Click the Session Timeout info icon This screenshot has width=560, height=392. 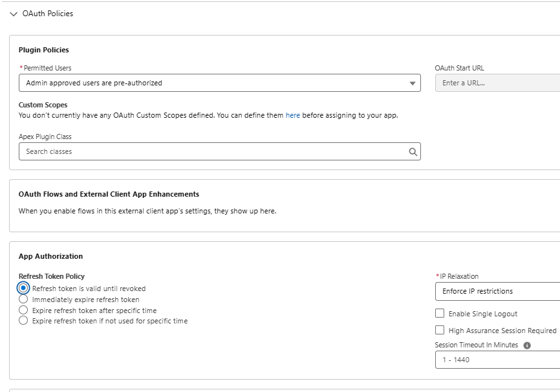pos(527,345)
